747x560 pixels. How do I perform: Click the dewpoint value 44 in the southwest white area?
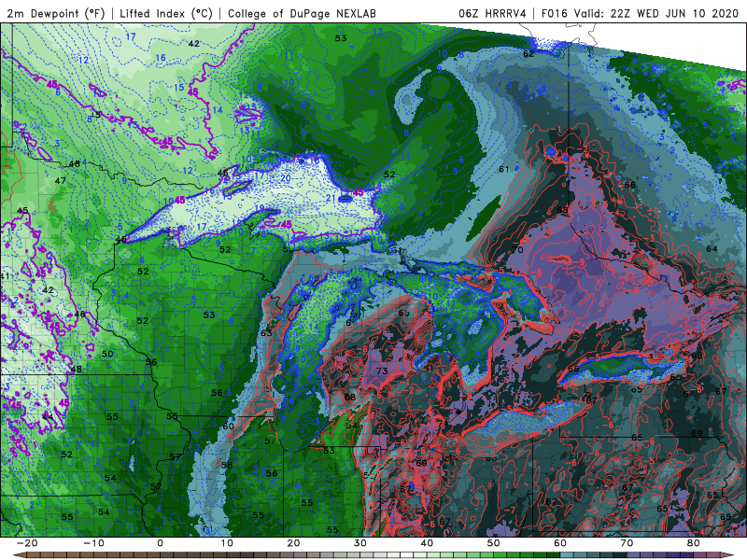tap(48, 416)
